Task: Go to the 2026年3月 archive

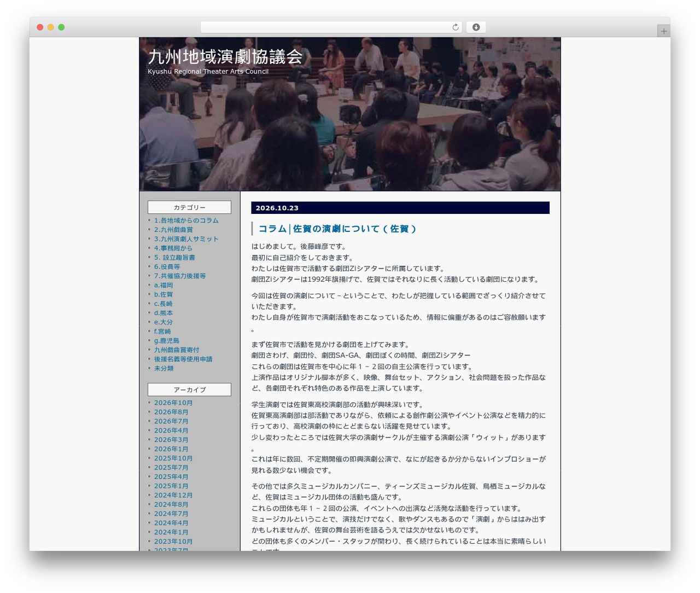Action: [x=171, y=440]
